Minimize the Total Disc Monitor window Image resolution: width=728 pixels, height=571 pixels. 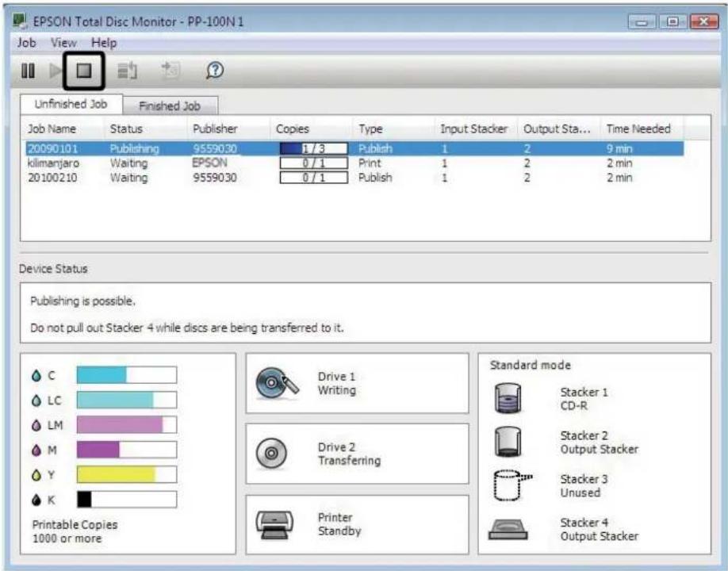[642, 22]
